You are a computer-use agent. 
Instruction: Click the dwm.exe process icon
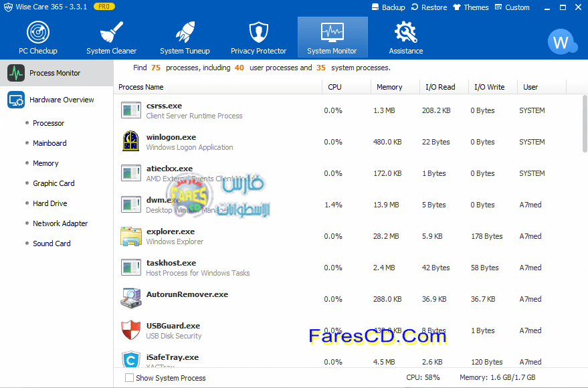pos(131,204)
